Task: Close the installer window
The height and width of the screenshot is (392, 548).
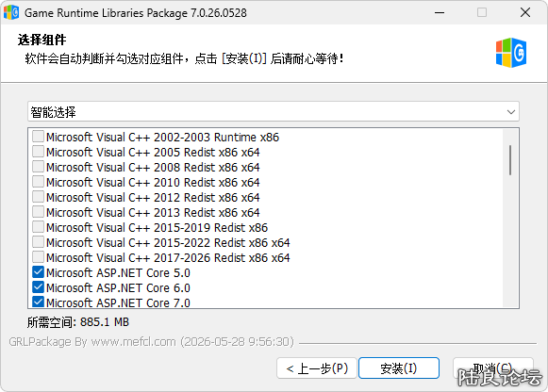Action: pyautogui.click(x=525, y=12)
